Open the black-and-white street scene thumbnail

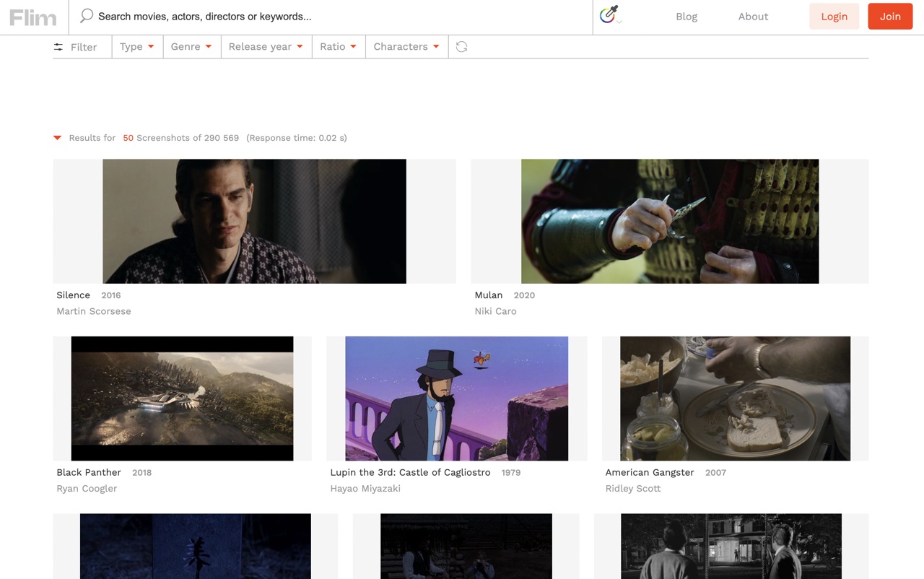[731, 546]
